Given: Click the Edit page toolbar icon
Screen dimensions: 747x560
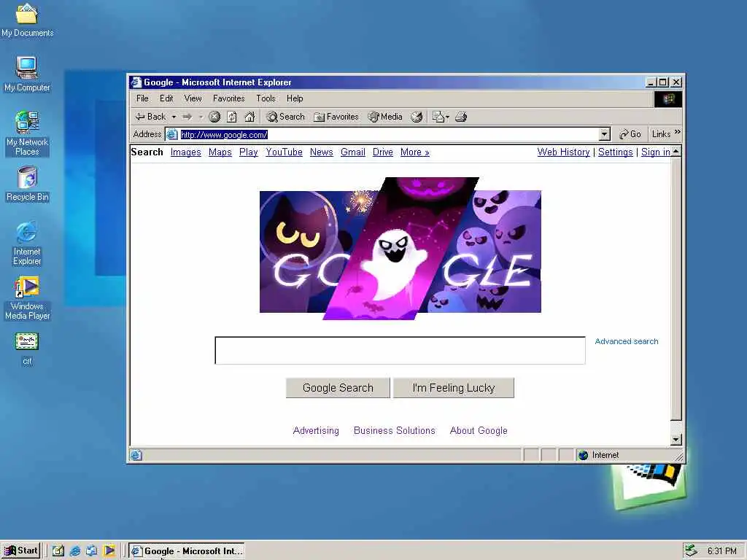Looking at the screenshot, I should 438,117.
